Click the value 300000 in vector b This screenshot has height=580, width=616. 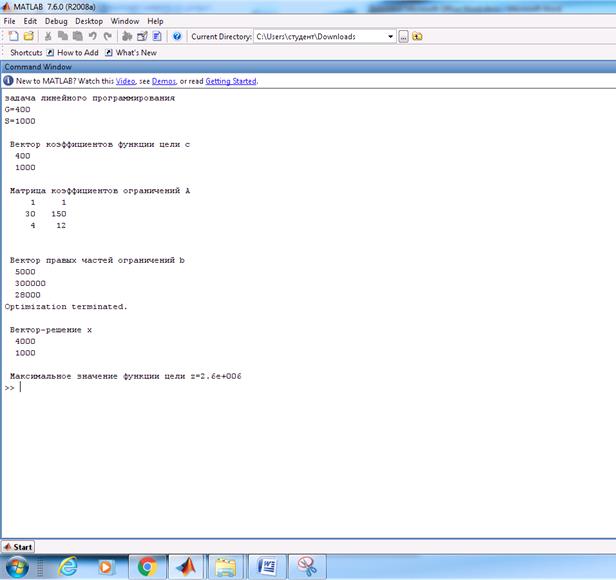30,283
